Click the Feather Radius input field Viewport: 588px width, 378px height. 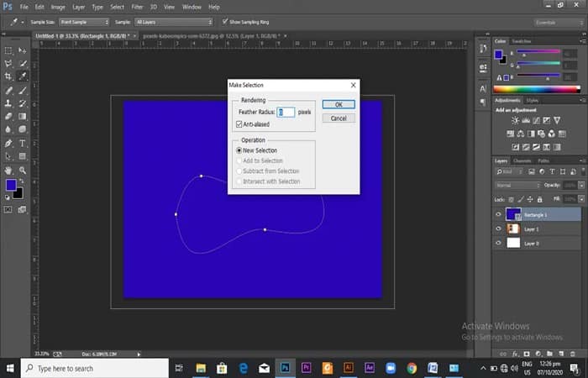pyautogui.click(x=286, y=112)
